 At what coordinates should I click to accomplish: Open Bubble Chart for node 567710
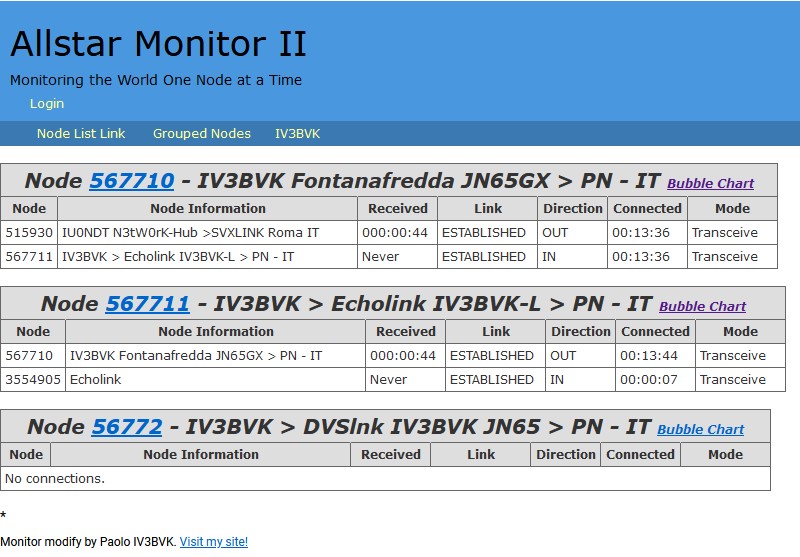(x=710, y=184)
